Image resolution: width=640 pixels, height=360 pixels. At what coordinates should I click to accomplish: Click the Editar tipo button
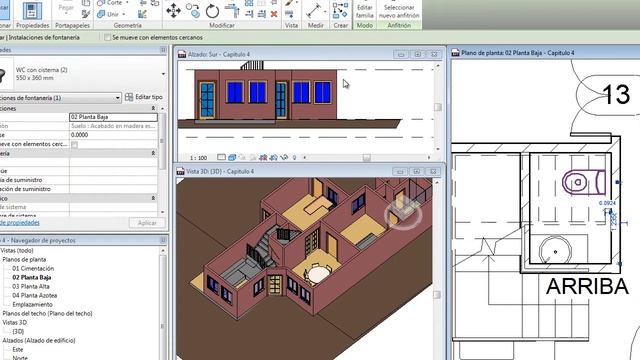pos(144,97)
